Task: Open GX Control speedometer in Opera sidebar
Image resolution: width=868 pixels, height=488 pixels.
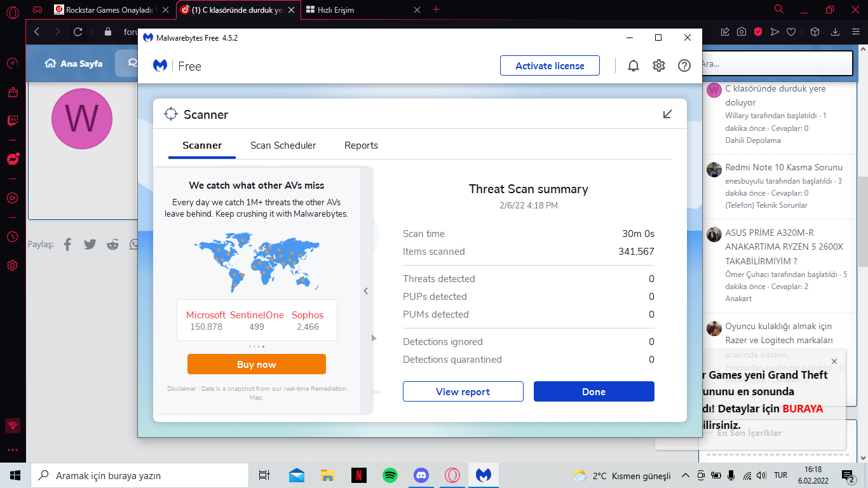Action: 12,64
